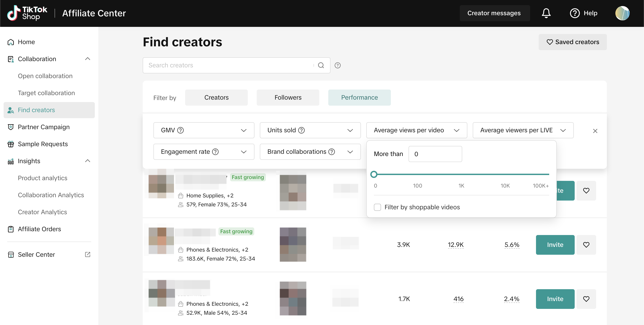Click the average views slider handle

(374, 174)
